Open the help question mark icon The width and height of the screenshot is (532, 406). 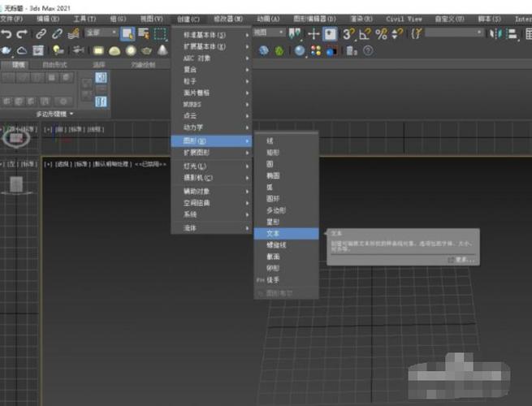369,50
